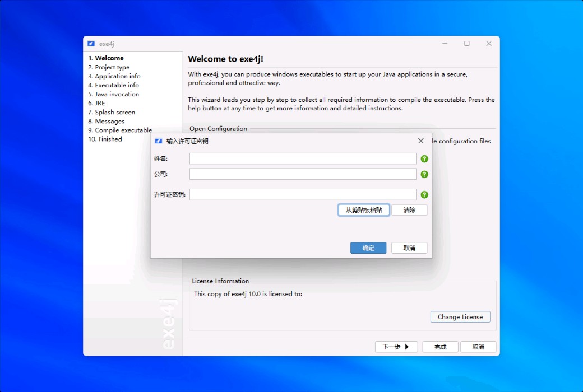Click 取消 in the license dialog
This screenshot has height=392, width=583.
(409, 248)
